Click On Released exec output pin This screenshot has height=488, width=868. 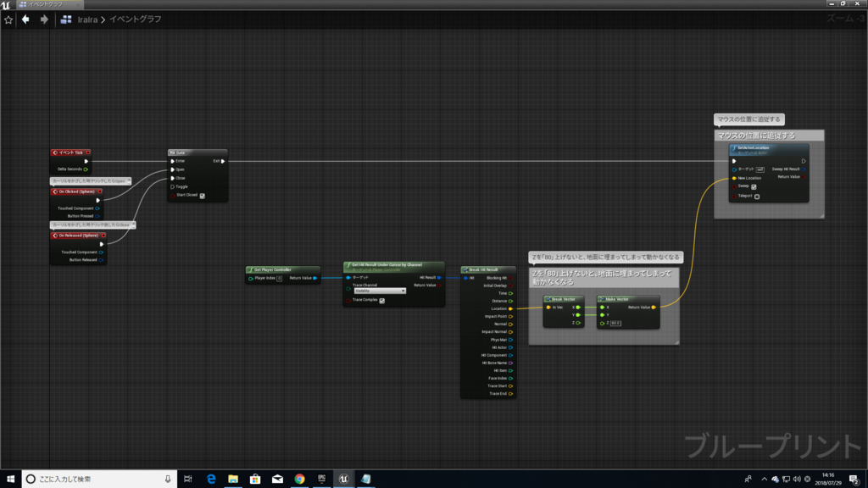point(102,244)
